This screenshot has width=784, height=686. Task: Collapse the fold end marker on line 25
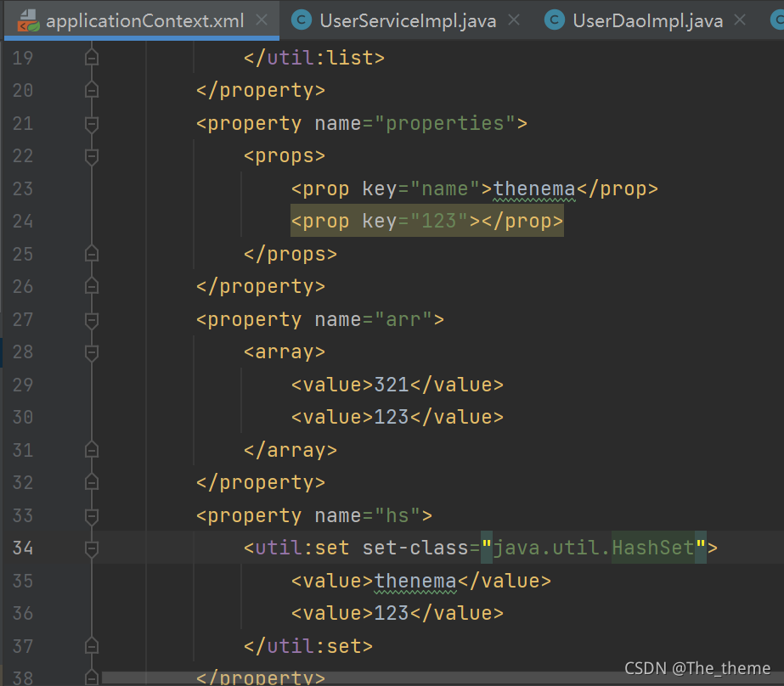coord(92,254)
